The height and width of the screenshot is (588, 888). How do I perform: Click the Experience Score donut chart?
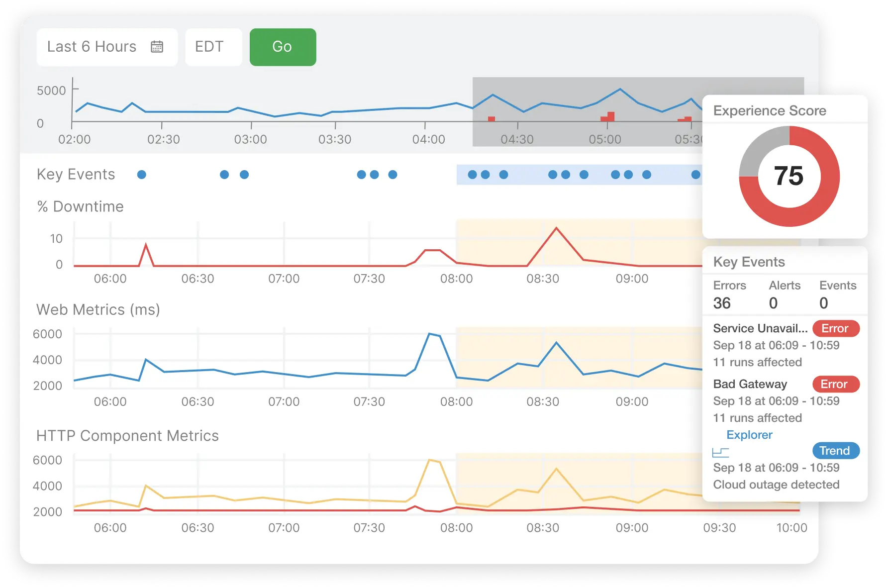(x=789, y=177)
